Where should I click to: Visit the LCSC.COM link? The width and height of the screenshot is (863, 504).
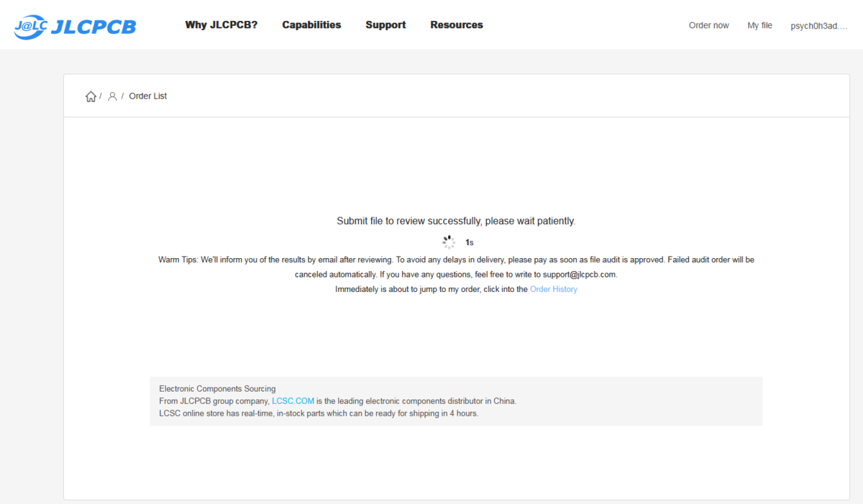pyautogui.click(x=293, y=401)
